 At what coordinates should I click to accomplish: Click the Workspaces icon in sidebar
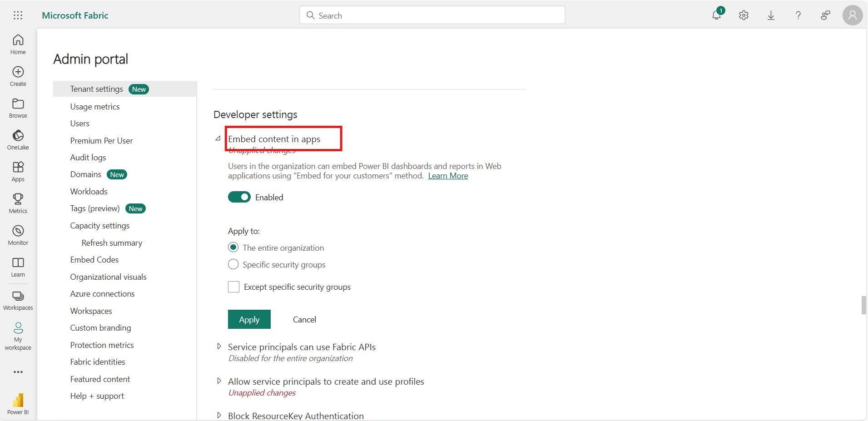pyautogui.click(x=18, y=297)
